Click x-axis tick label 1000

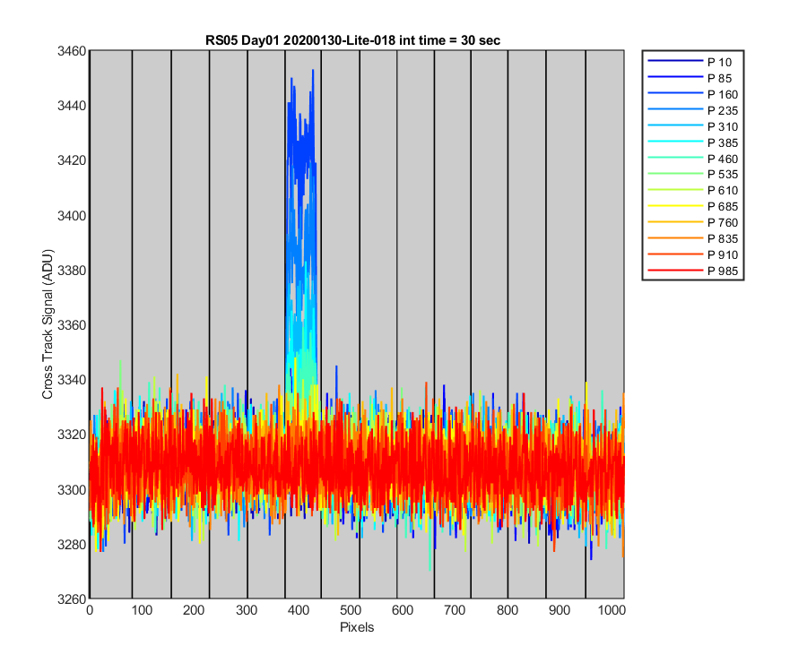(612, 610)
